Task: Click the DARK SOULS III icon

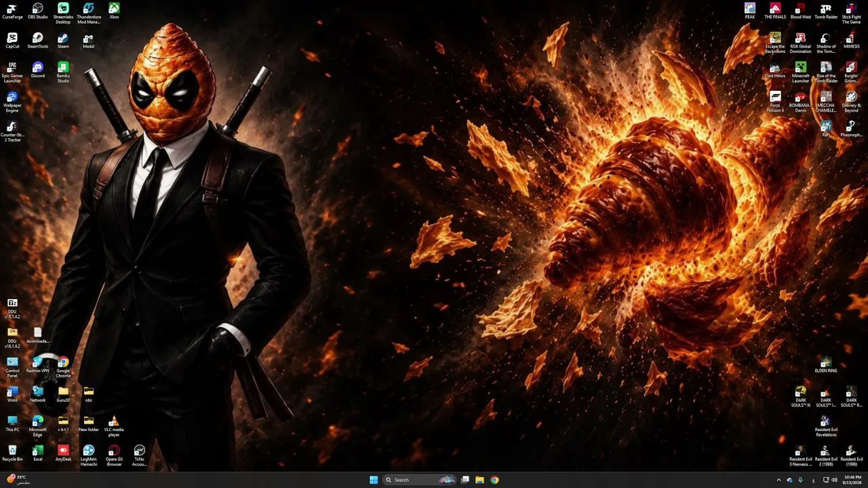Action: tap(800, 397)
